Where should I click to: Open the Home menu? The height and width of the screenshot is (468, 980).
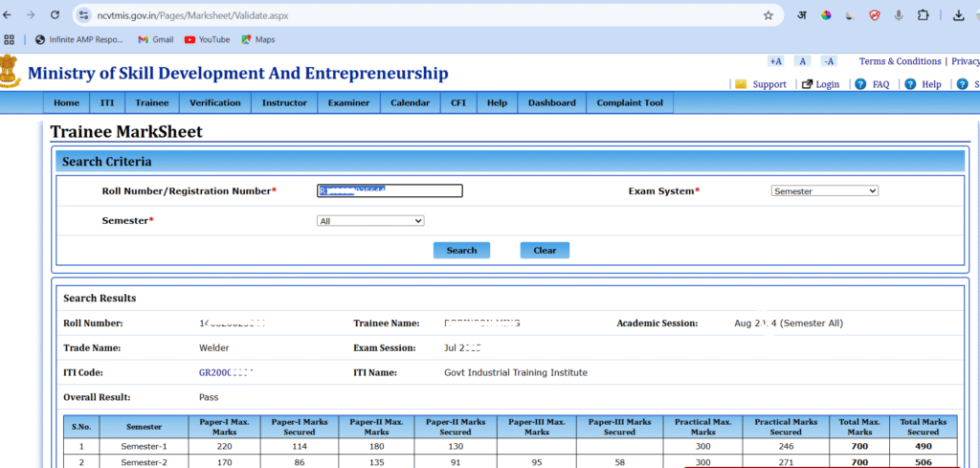click(66, 103)
